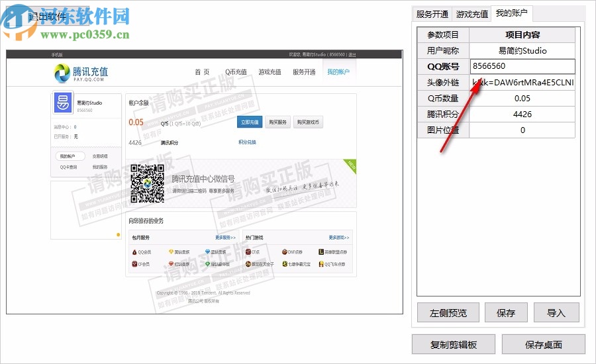Select the 用户昵称 row label
The image size is (596, 364).
(443, 50)
